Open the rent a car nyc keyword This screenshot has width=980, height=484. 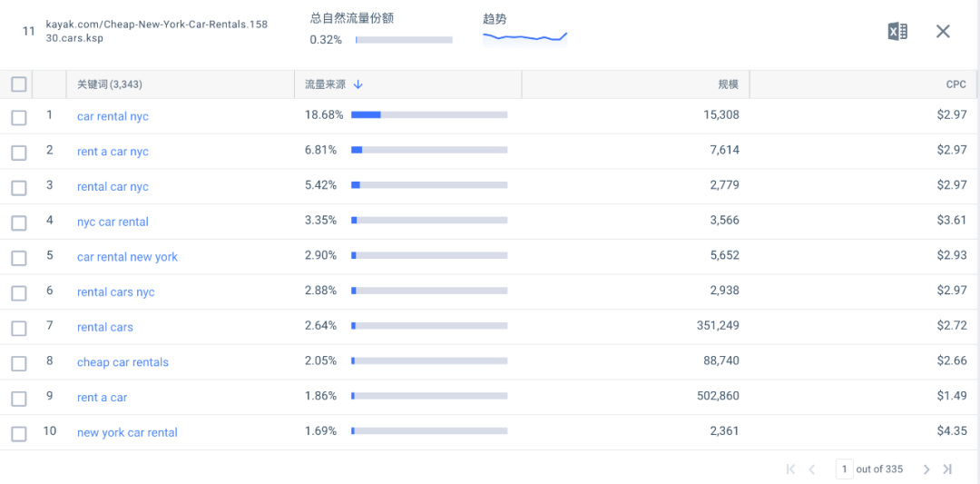tap(113, 152)
